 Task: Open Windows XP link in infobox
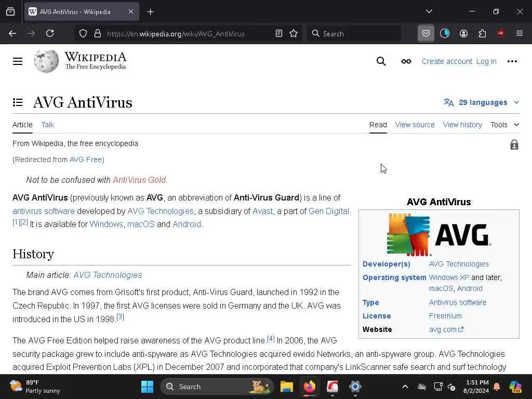(x=449, y=277)
